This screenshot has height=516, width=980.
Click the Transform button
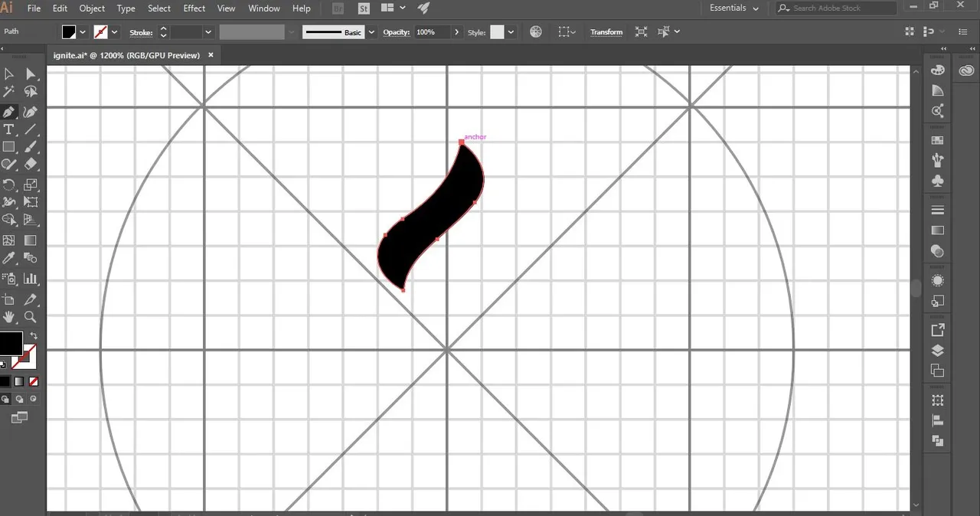606,32
